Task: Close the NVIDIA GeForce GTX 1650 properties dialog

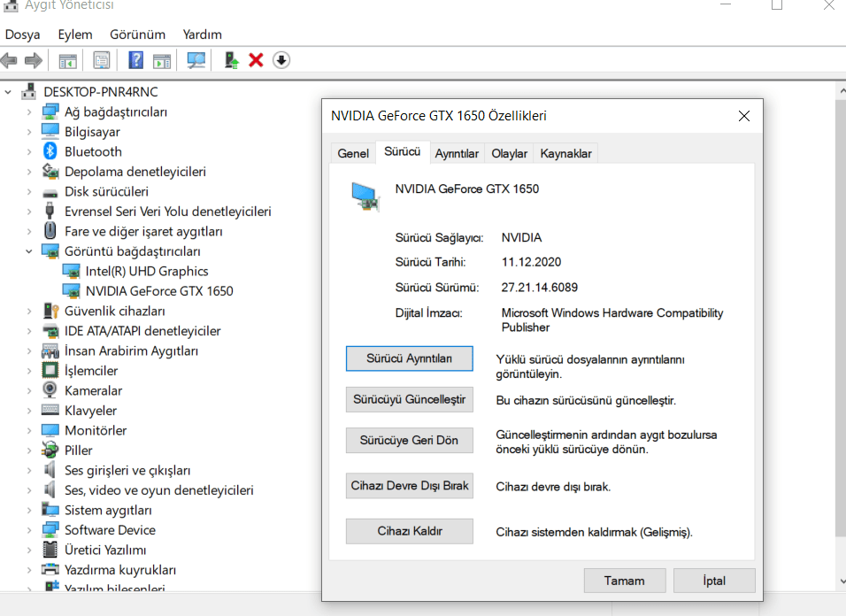Action: pyautogui.click(x=744, y=116)
